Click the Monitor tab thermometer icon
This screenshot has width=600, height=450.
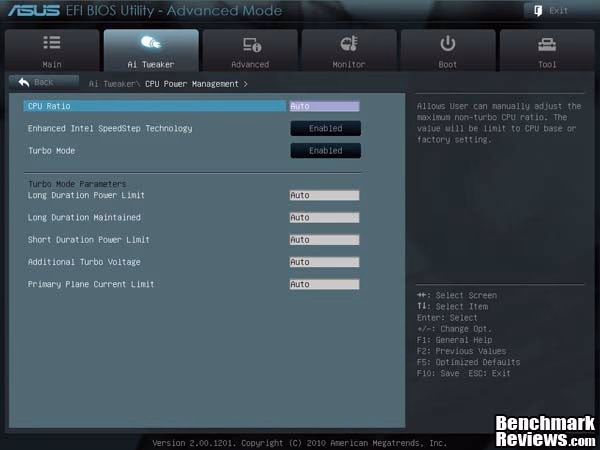pyautogui.click(x=349, y=43)
